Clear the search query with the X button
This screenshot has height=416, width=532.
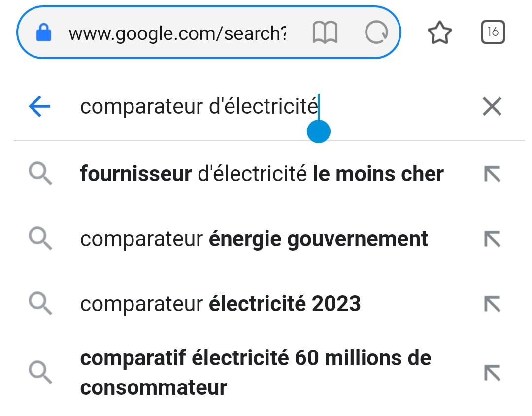(x=492, y=106)
